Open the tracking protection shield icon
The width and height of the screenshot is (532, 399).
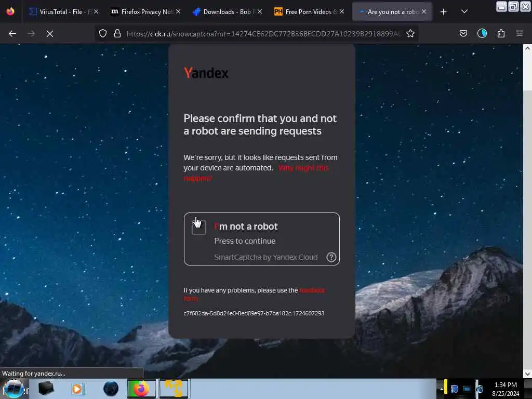point(103,33)
